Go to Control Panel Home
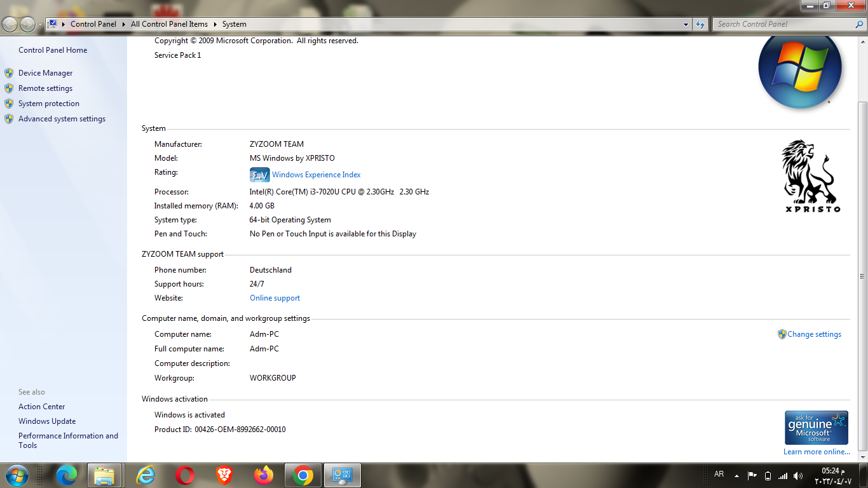 [x=53, y=50]
